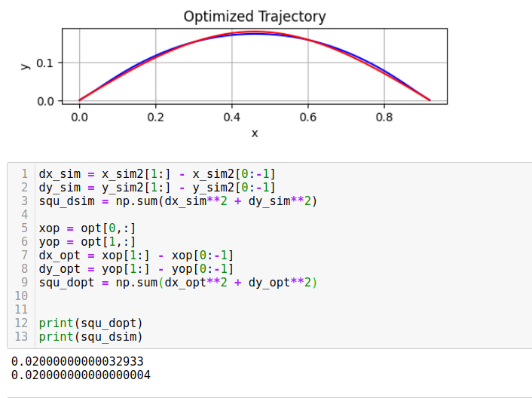Click the 'Optimized Trajectory' plot title

click(x=255, y=17)
